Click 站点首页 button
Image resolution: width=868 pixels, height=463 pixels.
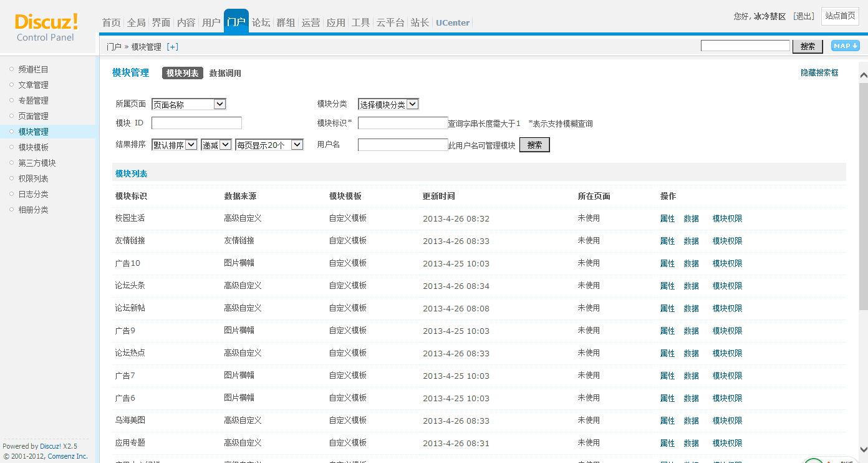[840, 16]
